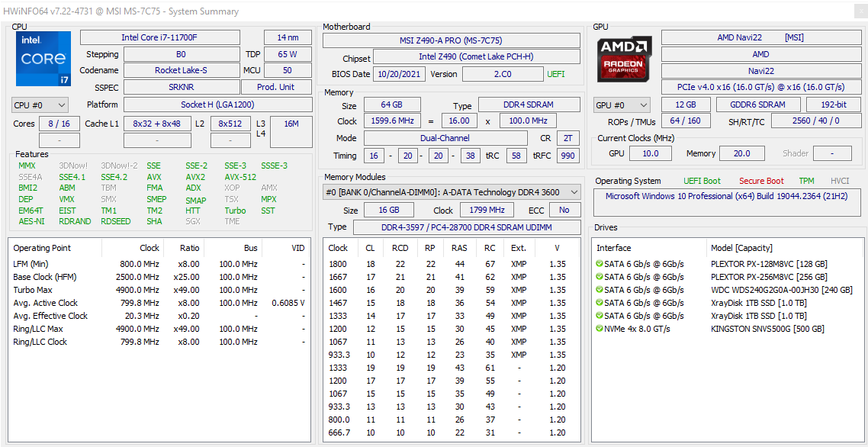Click the Intel Z490 chipset value
This screenshot has height=447, width=868.
point(477,57)
